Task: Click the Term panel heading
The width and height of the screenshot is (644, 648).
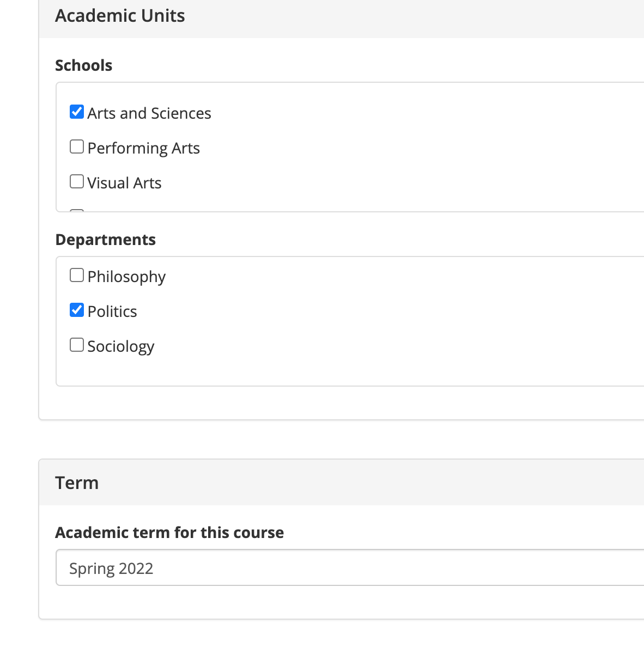Action: tap(77, 482)
